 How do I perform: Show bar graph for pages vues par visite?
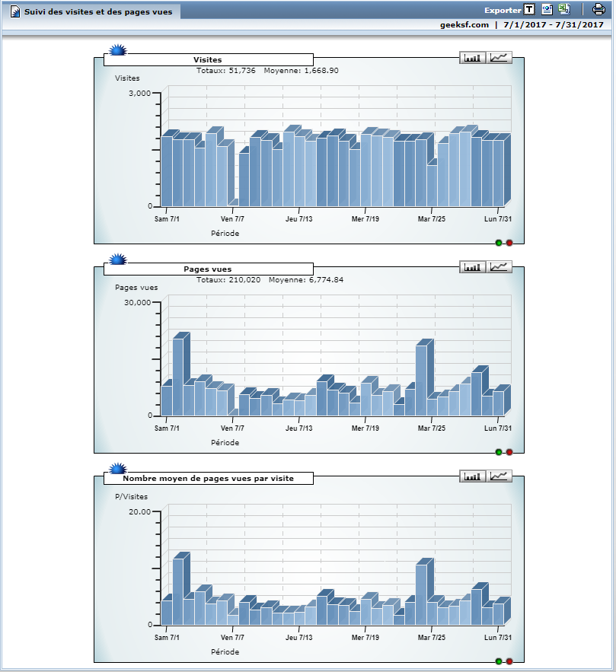(472, 476)
